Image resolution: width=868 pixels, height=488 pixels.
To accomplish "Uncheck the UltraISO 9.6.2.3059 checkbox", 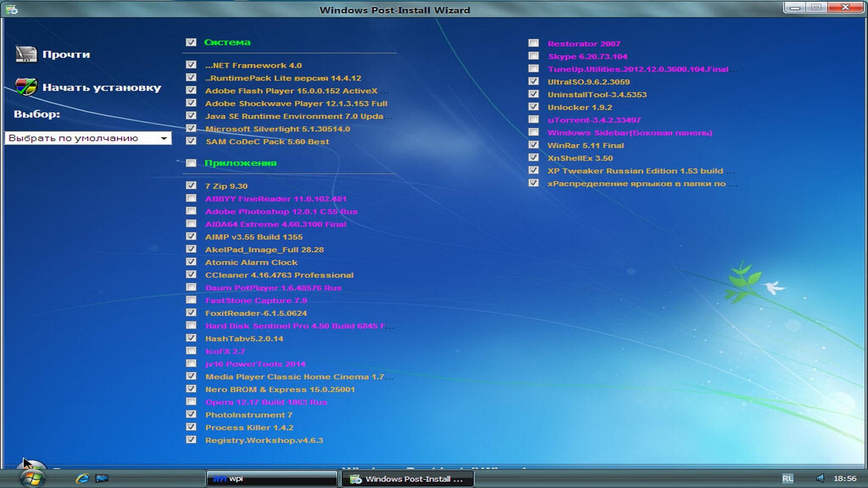I will pos(534,81).
